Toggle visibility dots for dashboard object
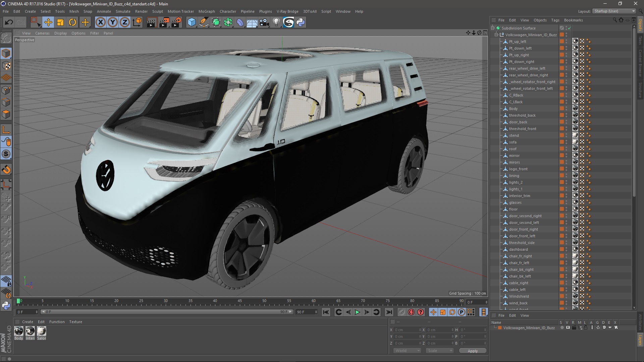The width and height of the screenshot is (644, 362). (x=567, y=249)
